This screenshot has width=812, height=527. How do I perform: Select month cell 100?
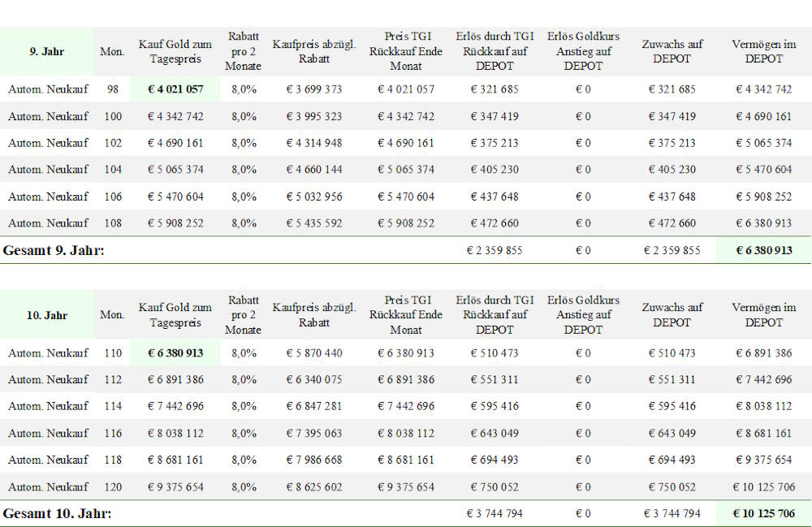tap(112, 116)
